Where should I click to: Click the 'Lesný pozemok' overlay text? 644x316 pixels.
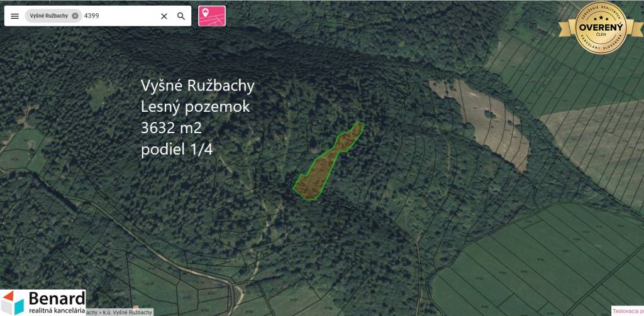click(195, 107)
